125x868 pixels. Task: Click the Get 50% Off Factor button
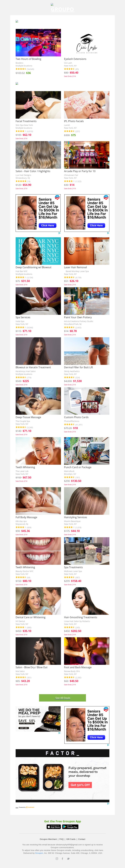click(x=80, y=785)
